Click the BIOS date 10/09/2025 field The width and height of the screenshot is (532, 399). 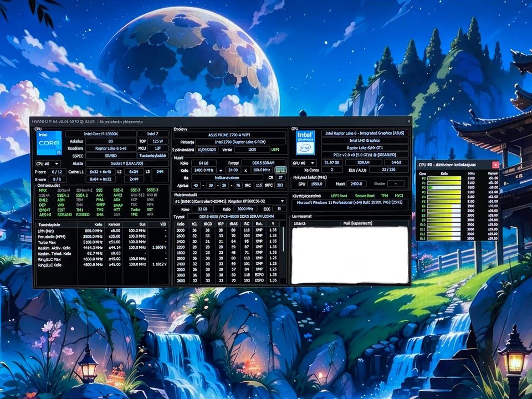pyautogui.click(x=207, y=150)
